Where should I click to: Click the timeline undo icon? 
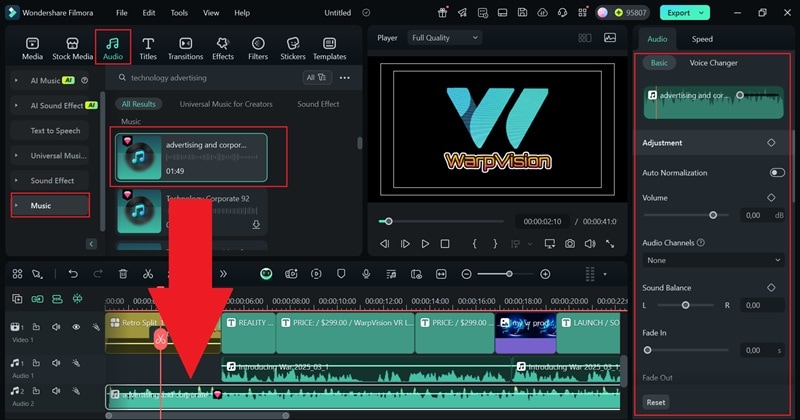(x=73, y=274)
